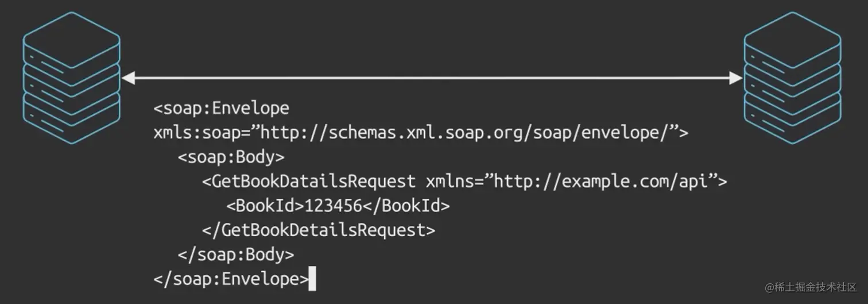This screenshot has height=304, width=868.
Task: Select the closing </GetBookDetailsRequest> tag
Action: click(319, 230)
